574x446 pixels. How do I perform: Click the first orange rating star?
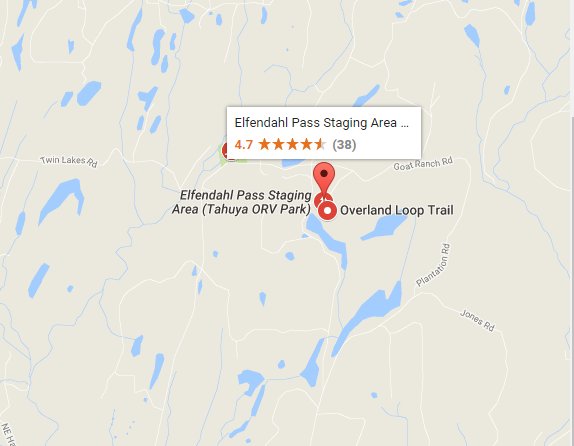[264, 144]
